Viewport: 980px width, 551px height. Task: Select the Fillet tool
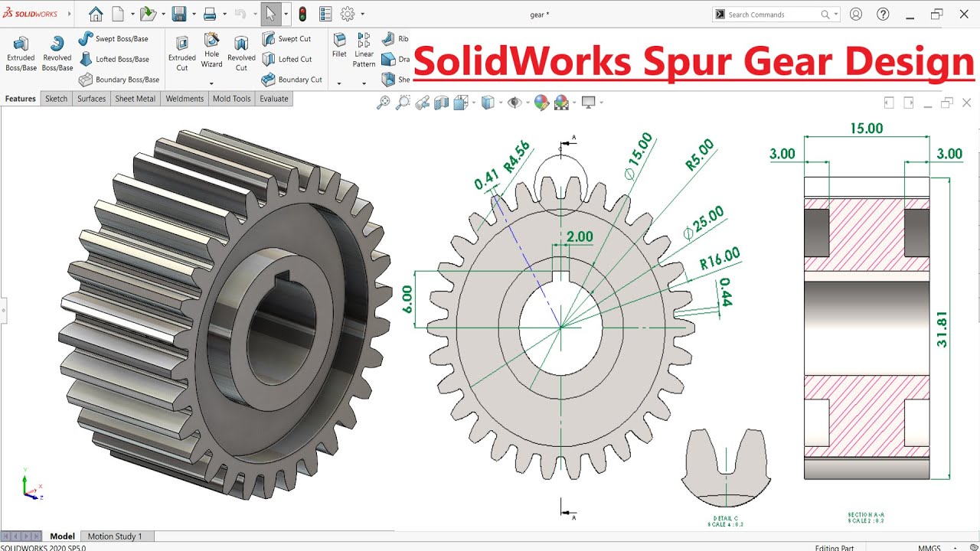click(339, 45)
